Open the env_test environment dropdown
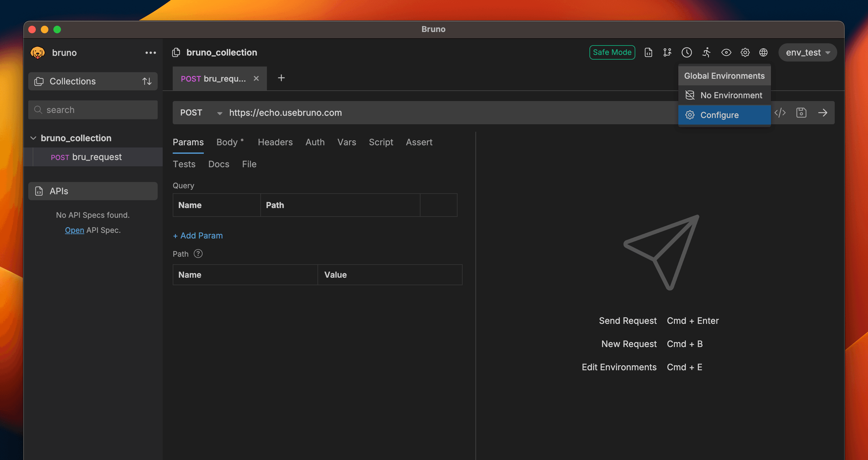Image resolution: width=868 pixels, height=460 pixels. pos(808,52)
